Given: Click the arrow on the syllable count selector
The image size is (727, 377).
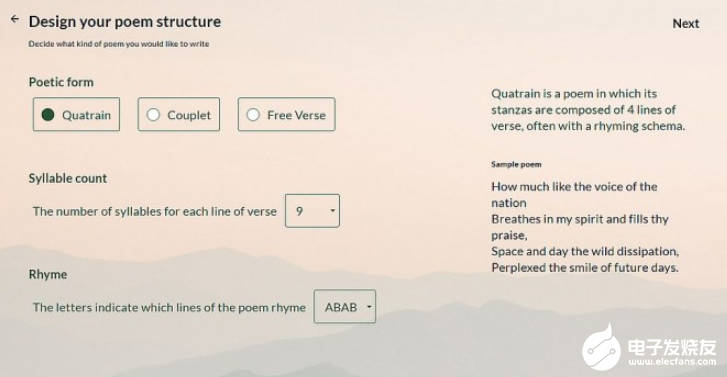Looking at the screenshot, I should click(x=332, y=211).
